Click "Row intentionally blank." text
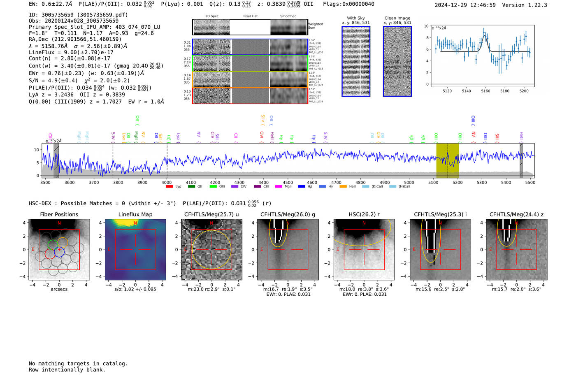576x392 pixels. (x=67, y=370)
